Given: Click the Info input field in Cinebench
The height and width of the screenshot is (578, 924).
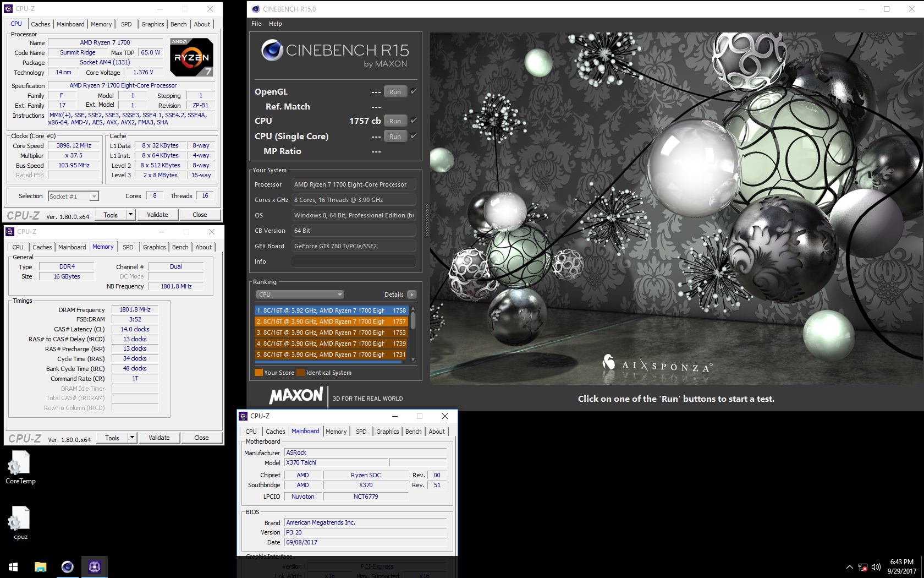Looking at the screenshot, I should point(354,261).
